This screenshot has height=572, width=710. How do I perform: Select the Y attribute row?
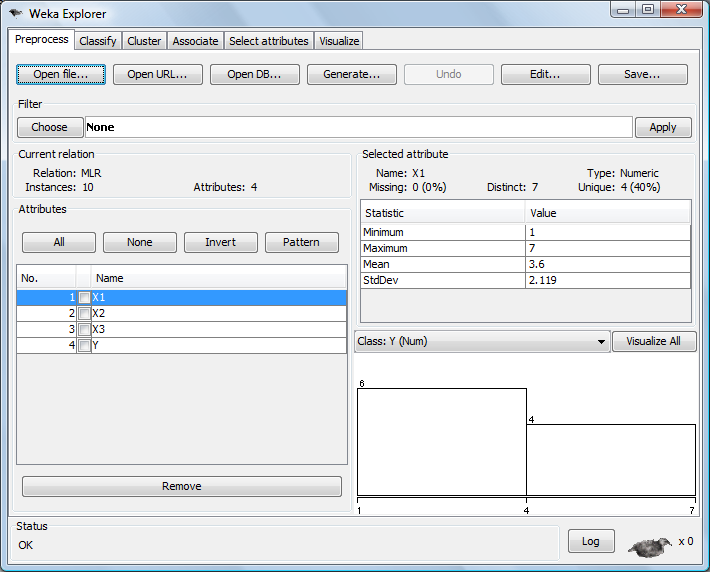[182, 346]
